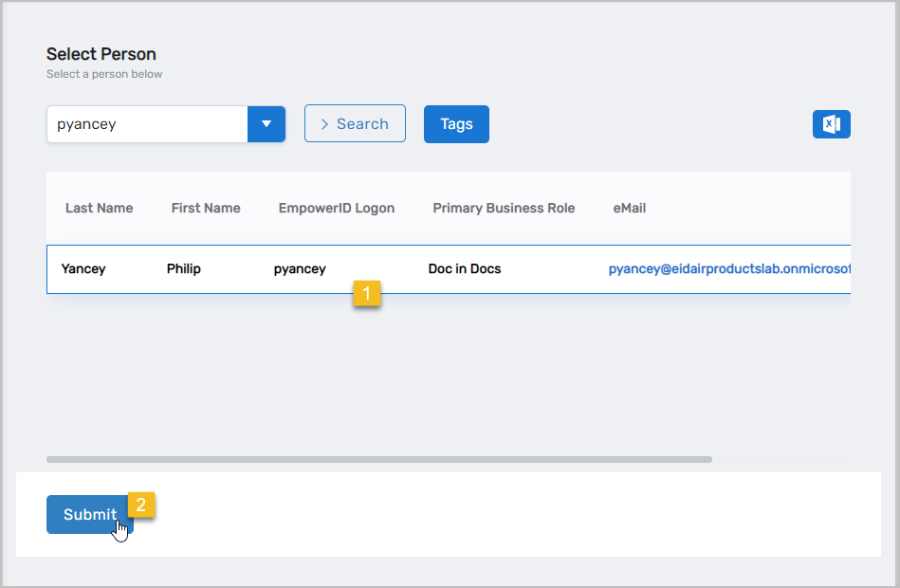The height and width of the screenshot is (588, 900).
Task: Click the pyancey logon cell in row
Action: click(x=300, y=269)
